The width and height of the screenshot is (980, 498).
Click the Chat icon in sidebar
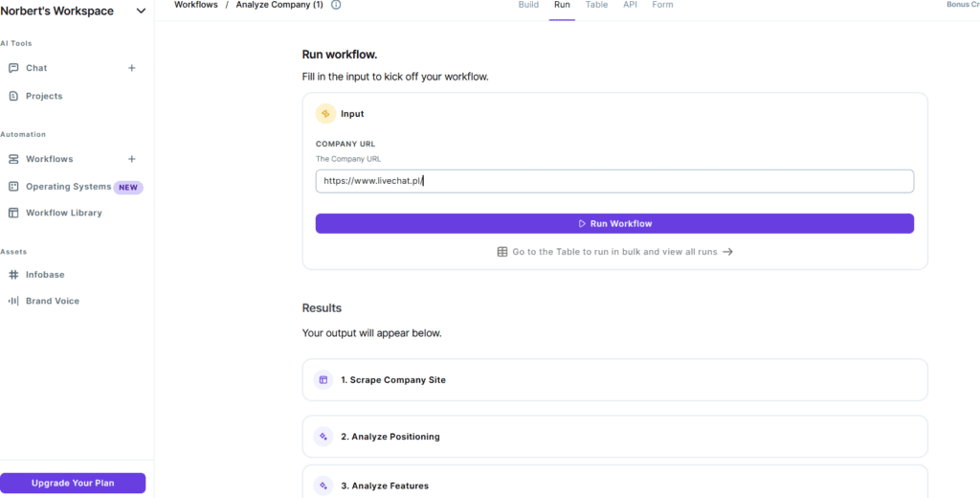click(13, 68)
